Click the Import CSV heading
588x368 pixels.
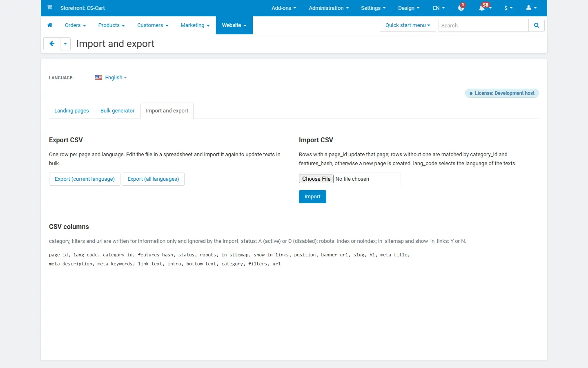pyautogui.click(x=316, y=140)
